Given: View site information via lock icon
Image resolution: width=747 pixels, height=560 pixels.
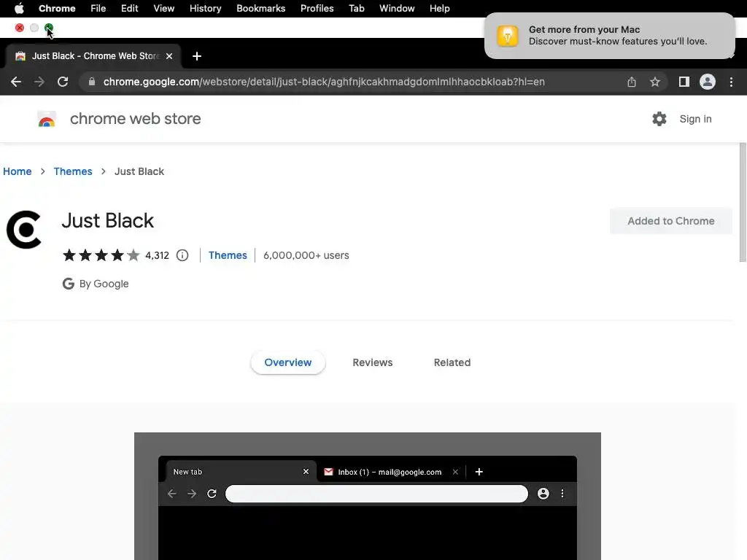Looking at the screenshot, I should 91,82.
